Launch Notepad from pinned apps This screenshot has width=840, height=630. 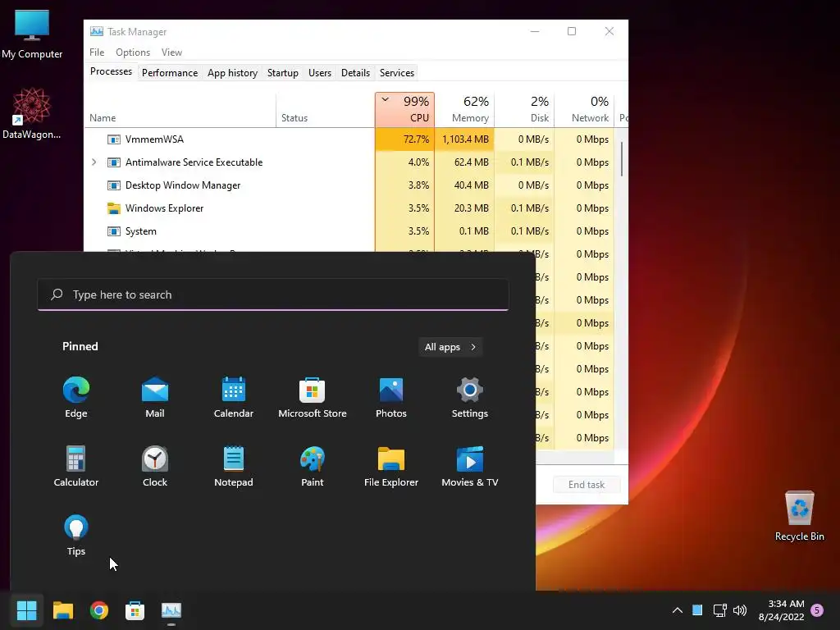(x=234, y=466)
